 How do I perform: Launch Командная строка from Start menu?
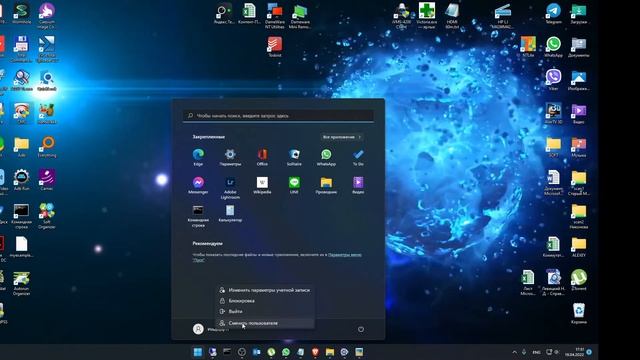[198, 216]
